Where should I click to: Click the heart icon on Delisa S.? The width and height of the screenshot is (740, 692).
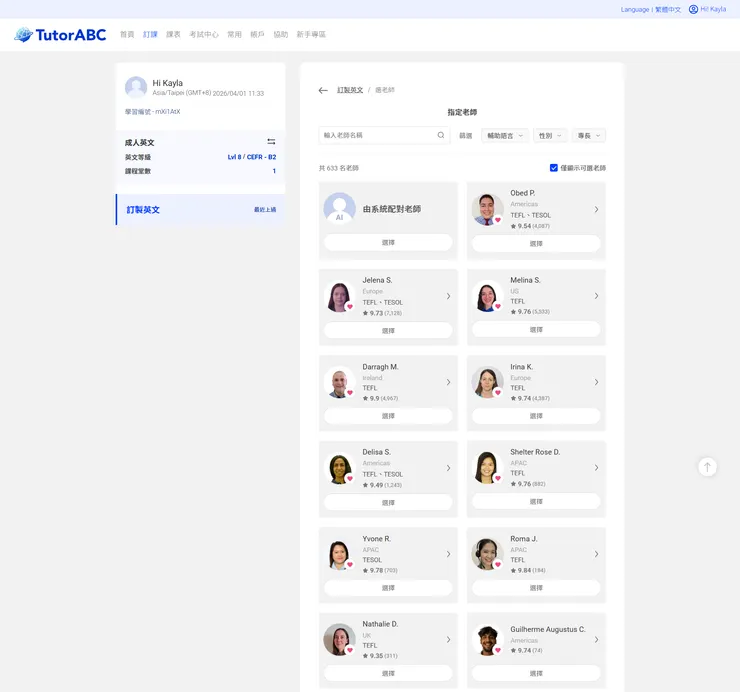[350, 479]
